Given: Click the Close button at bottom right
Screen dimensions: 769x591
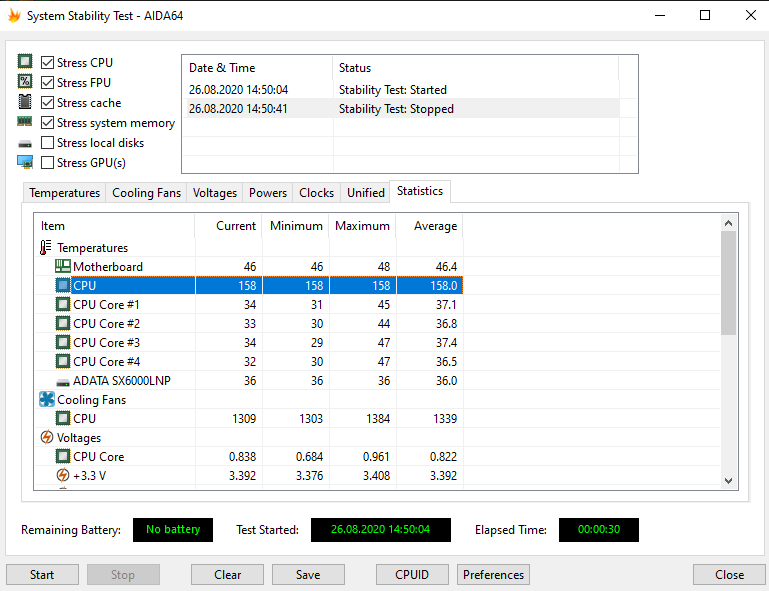Looking at the screenshot, I should click(x=729, y=574).
